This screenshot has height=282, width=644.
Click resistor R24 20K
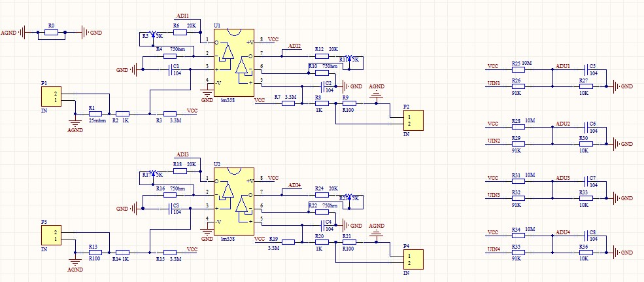322,195
